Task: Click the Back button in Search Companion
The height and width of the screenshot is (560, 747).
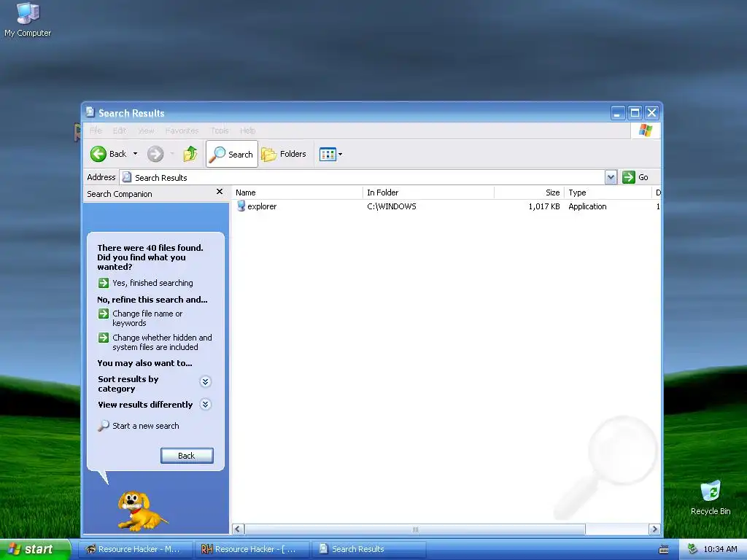Action: pyautogui.click(x=187, y=456)
